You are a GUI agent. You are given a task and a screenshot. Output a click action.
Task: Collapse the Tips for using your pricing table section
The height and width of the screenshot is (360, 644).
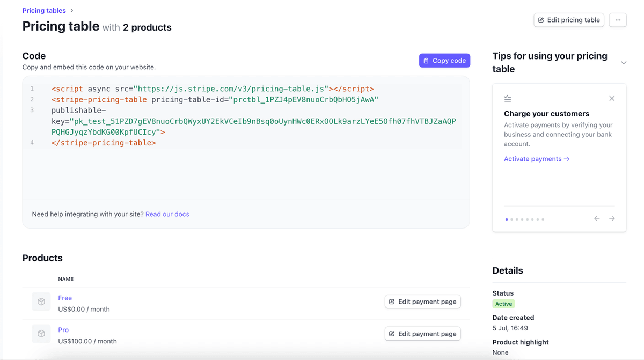click(624, 62)
